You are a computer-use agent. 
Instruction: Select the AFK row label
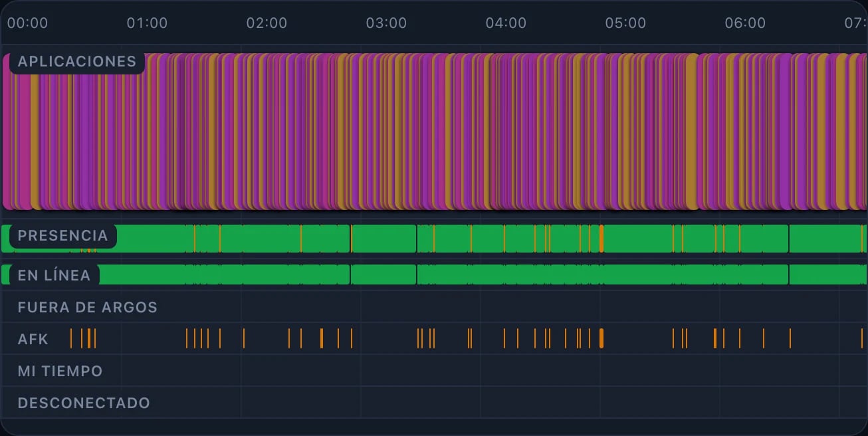[33, 340]
